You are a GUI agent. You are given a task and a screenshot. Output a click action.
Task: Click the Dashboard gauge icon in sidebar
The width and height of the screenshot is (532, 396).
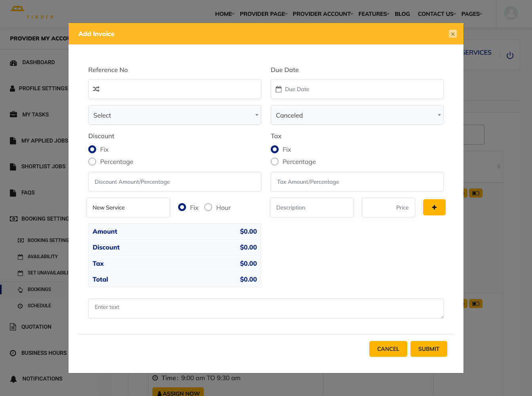click(x=13, y=63)
